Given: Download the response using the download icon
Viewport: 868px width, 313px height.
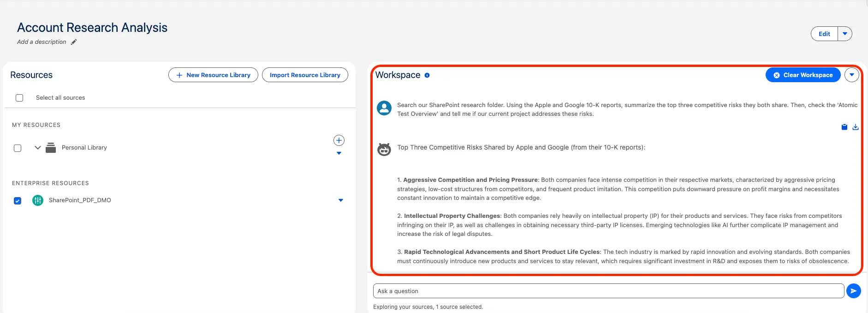Looking at the screenshot, I should point(856,127).
